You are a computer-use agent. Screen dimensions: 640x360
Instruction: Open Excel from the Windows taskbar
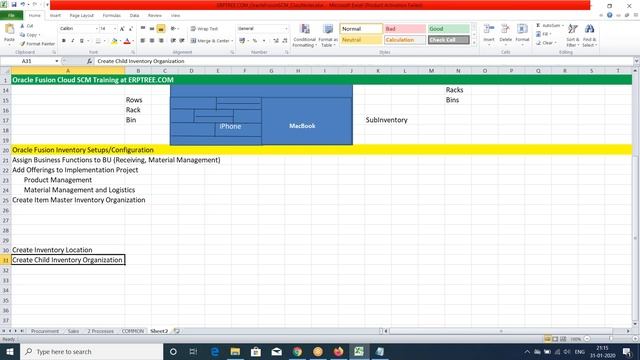pos(359,351)
